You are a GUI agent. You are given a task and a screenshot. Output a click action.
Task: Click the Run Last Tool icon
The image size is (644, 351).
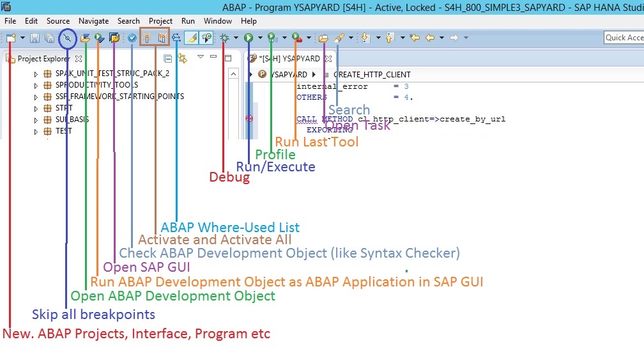(x=296, y=38)
